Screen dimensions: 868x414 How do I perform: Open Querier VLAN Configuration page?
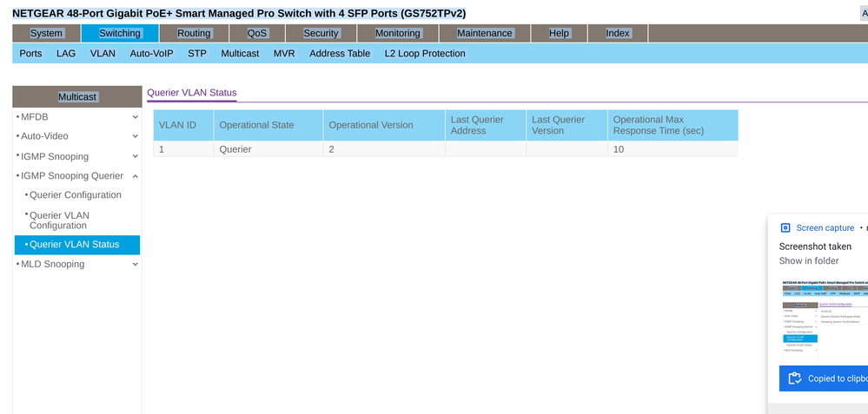59,220
